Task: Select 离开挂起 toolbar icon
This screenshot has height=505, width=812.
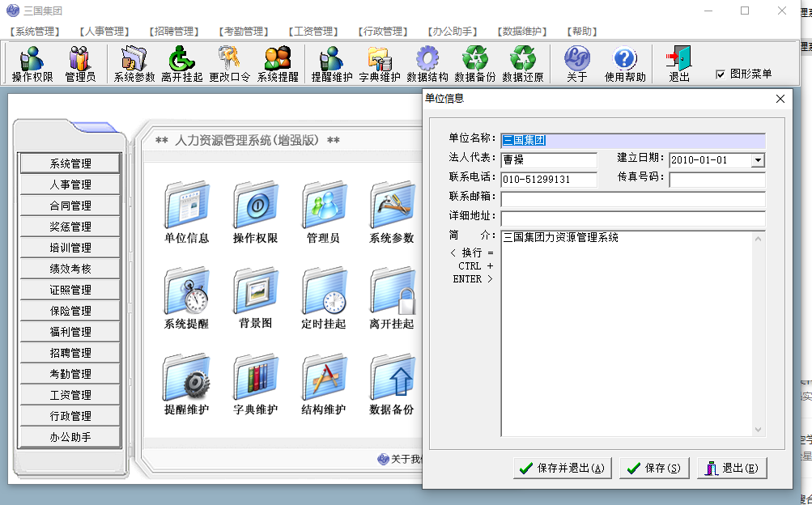Action: (182, 64)
